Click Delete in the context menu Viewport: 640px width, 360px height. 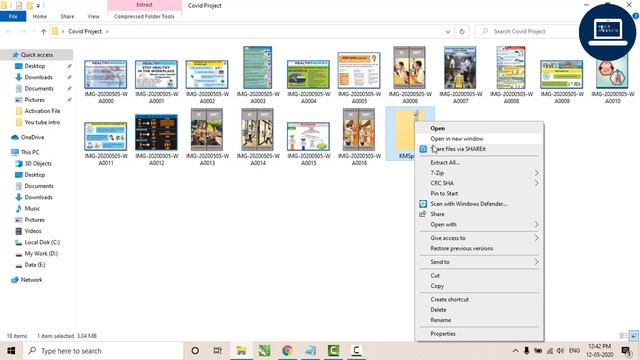438,310
